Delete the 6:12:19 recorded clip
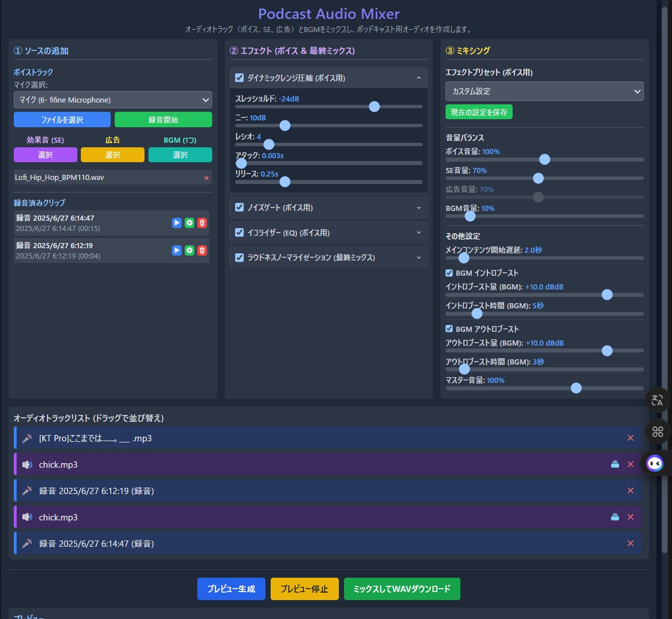The image size is (672, 619). tap(202, 250)
